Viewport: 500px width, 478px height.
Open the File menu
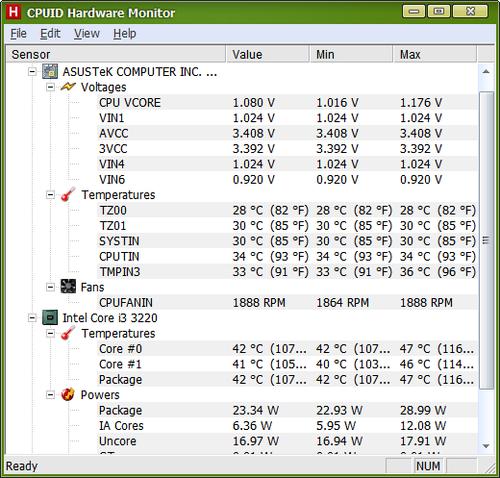click(x=18, y=34)
